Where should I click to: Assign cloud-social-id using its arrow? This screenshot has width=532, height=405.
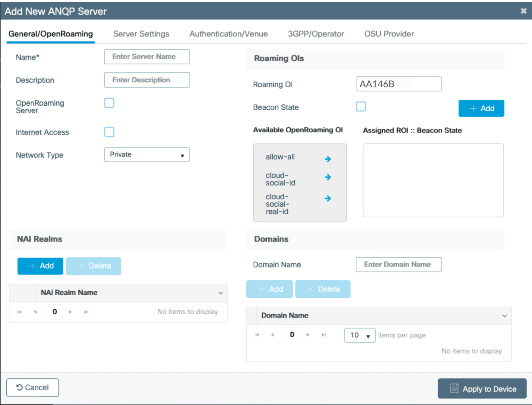[328, 177]
